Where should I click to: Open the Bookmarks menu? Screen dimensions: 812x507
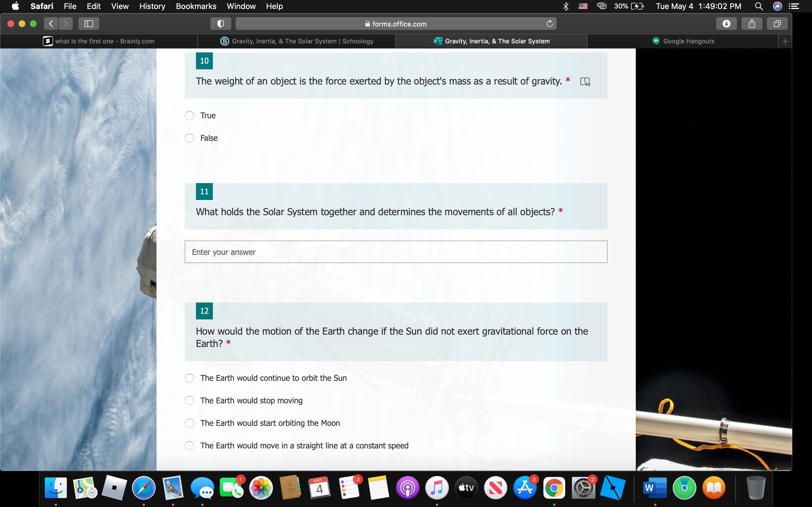click(196, 6)
